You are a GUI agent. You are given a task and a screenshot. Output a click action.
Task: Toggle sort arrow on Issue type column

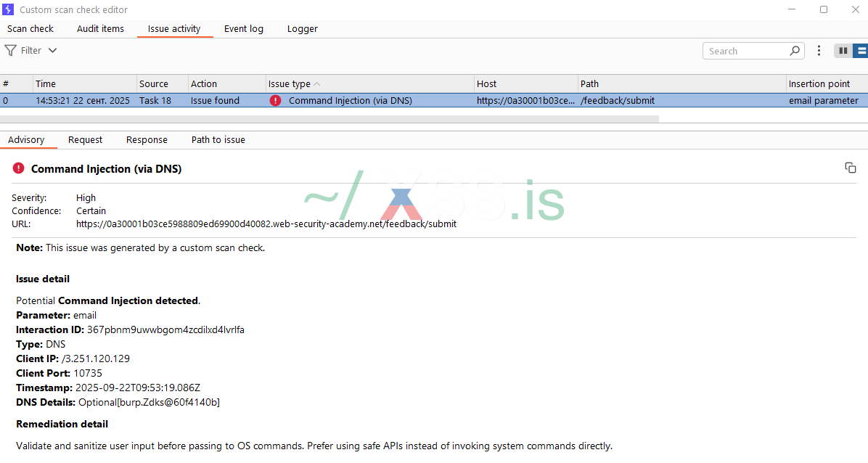[x=317, y=83]
